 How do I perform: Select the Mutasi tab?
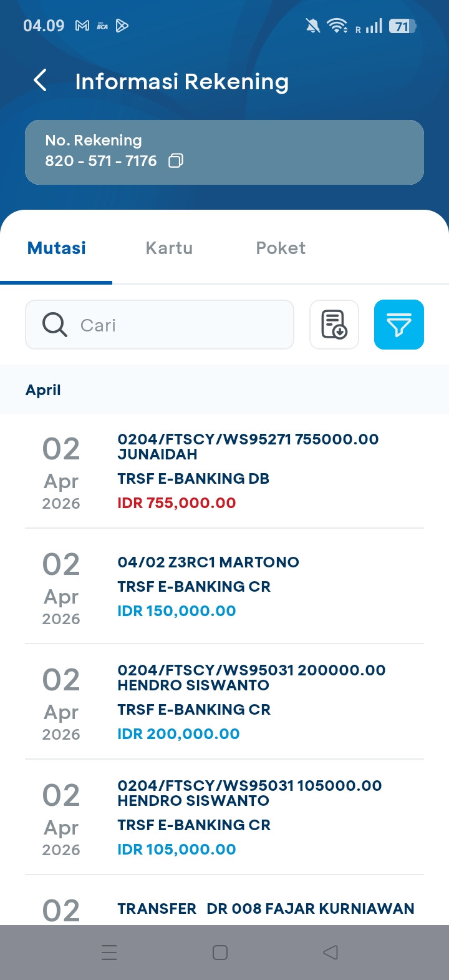[57, 248]
